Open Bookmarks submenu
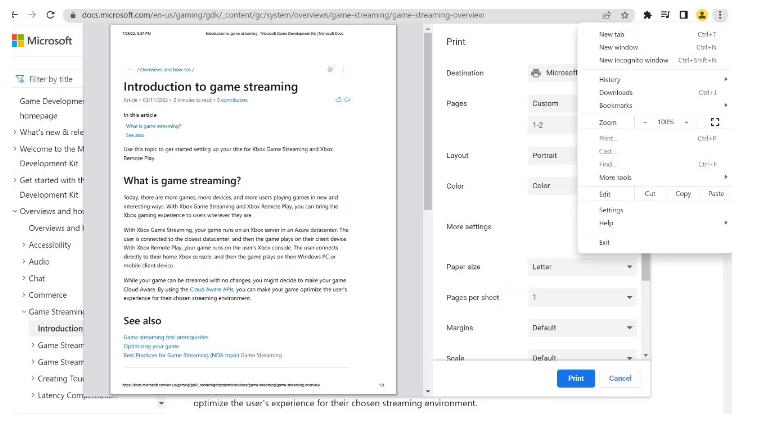Viewport: 758px width, 444px height. point(657,105)
